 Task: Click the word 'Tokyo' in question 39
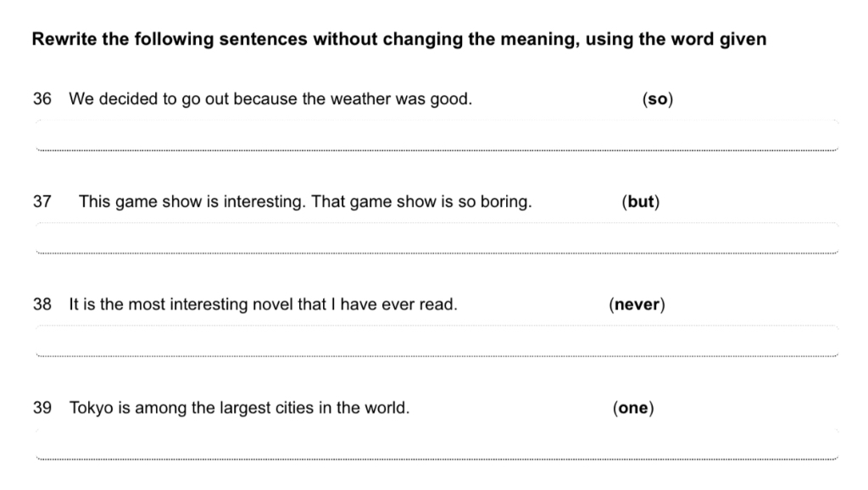91,409
